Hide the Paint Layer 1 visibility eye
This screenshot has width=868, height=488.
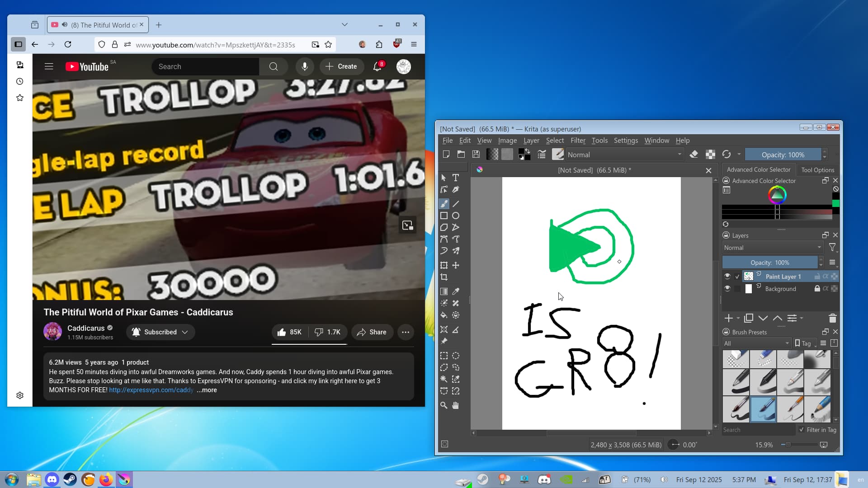727,276
